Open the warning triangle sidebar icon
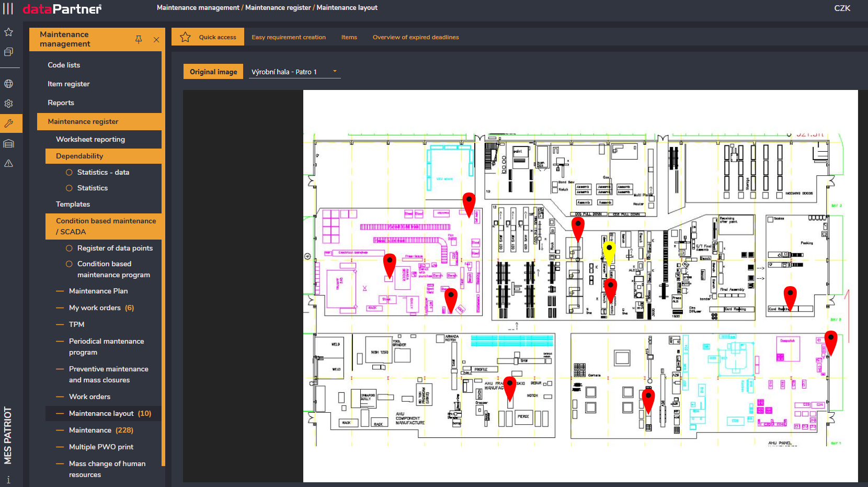868x487 pixels. point(8,164)
